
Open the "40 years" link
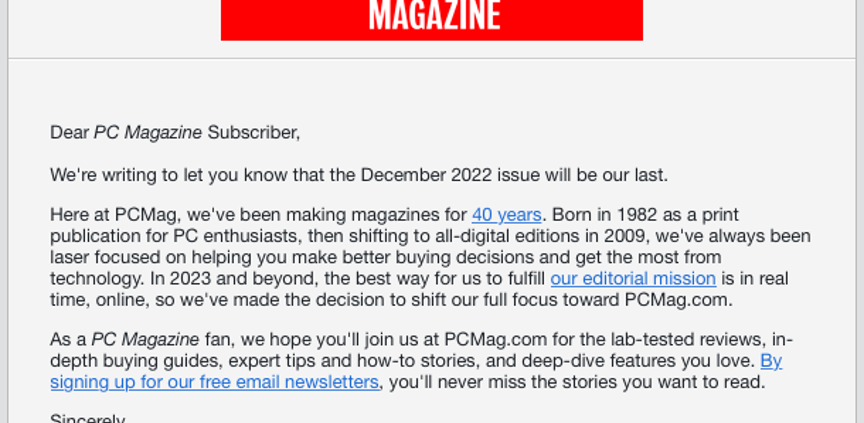(x=506, y=214)
